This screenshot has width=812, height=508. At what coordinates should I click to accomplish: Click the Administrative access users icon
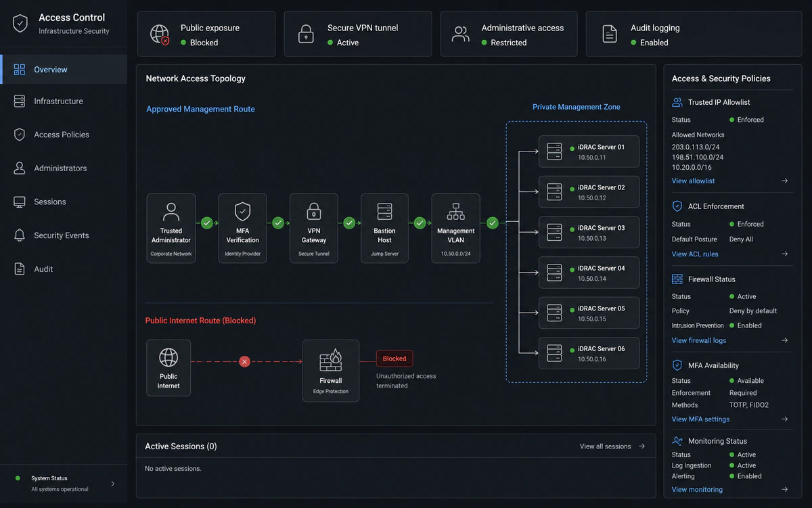point(461,34)
